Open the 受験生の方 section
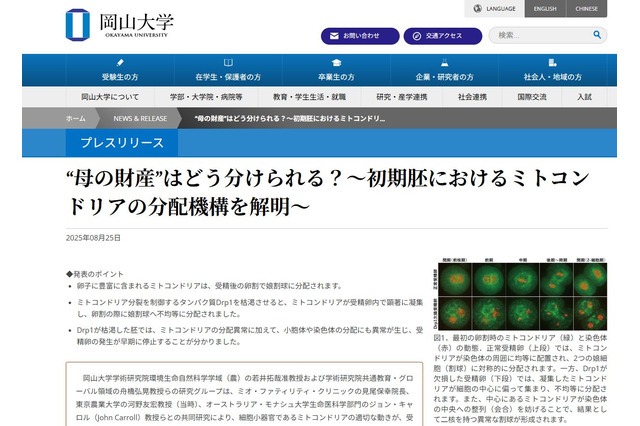Viewport: 640px width, 426px height. [x=120, y=70]
